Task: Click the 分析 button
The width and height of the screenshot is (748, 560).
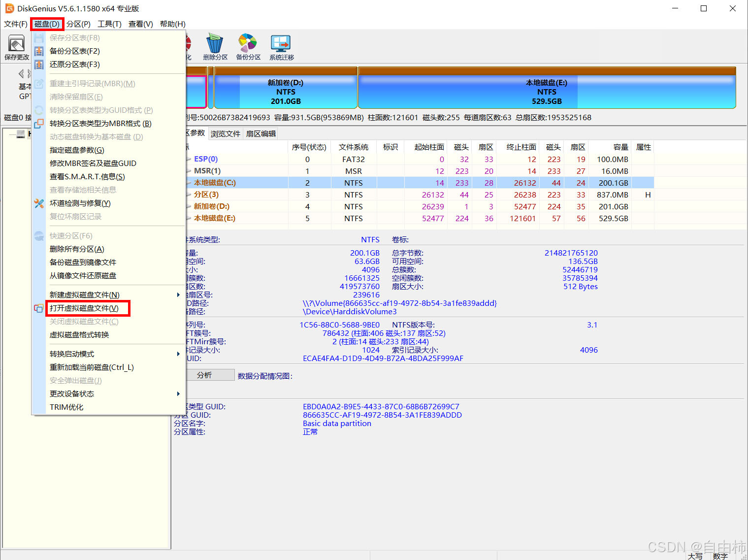Action: pos(210,375)
